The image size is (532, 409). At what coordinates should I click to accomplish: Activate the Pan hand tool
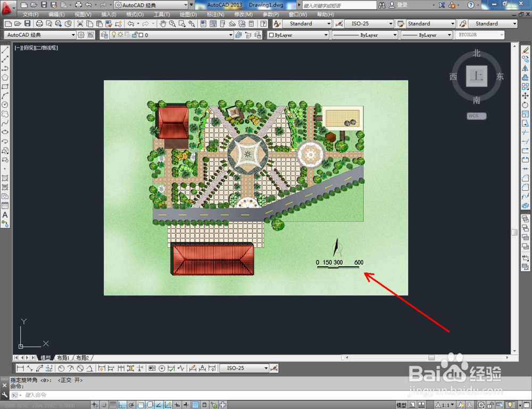(x=163, y=23)
